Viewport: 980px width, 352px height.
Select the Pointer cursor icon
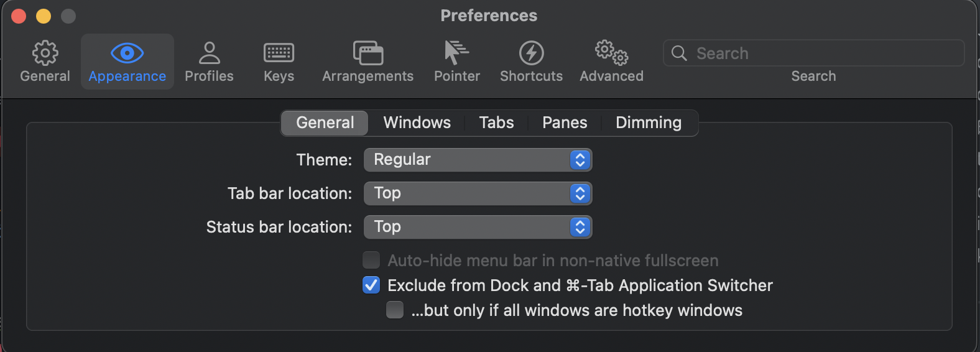pos(456,54)
